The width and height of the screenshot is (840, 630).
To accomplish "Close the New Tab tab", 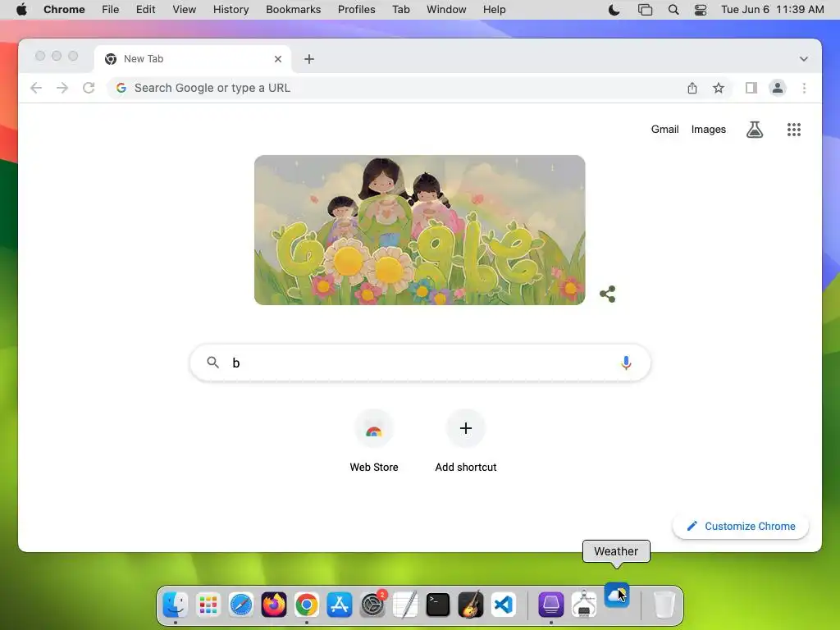I will [278, 59].
